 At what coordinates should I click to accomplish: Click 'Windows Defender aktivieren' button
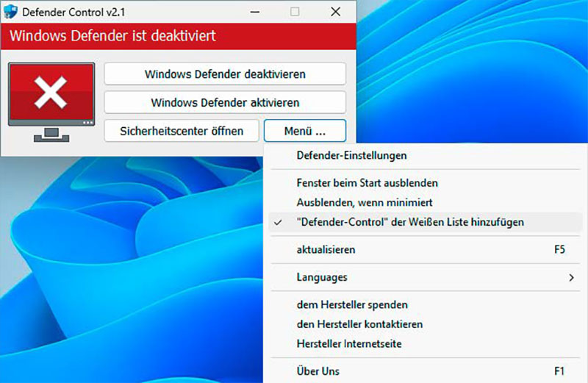[x=225, y=102]
